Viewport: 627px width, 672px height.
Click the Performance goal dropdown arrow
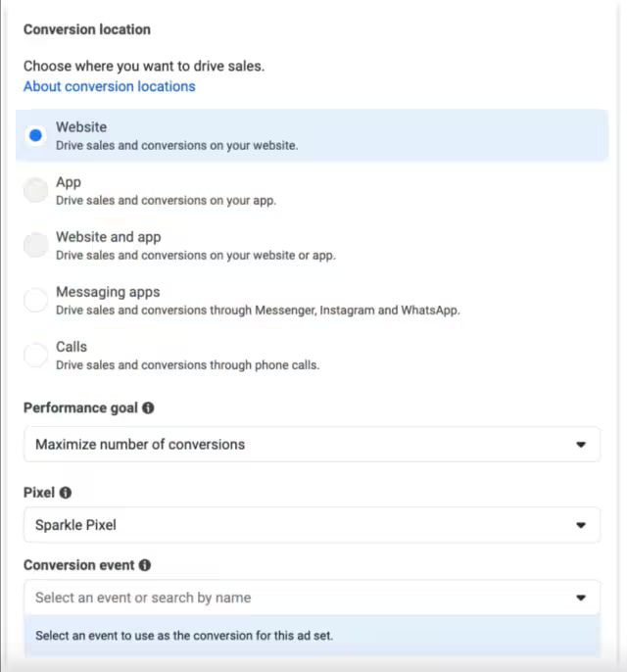point(581,445)
